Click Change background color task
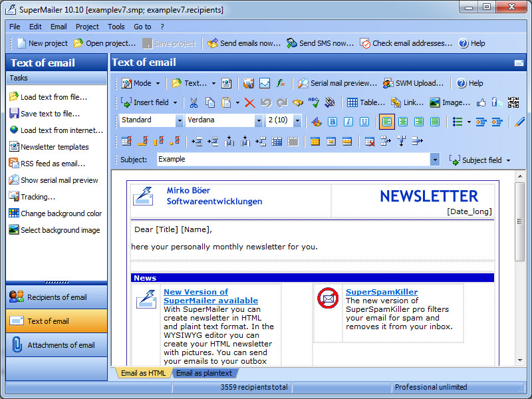This screenshot has width=532, height=399. point(55,213)
